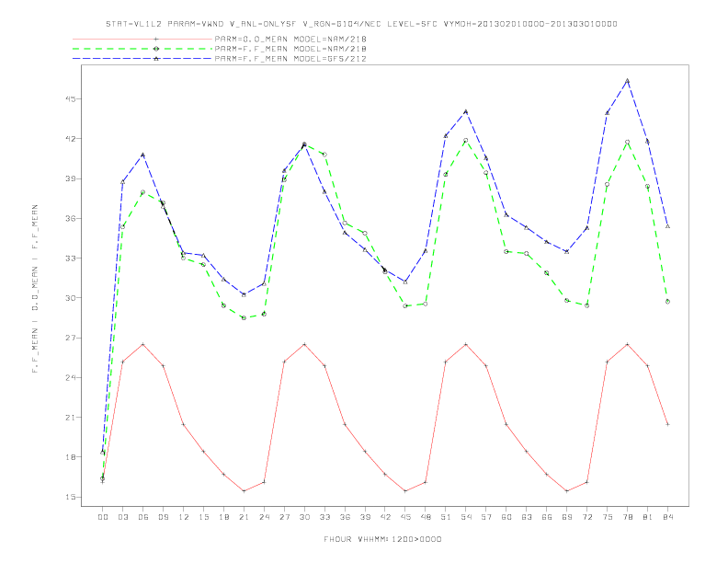This screenshot has width=728, height=563.
Task: Click y-axis tick label 15
Action: [70, 497]
